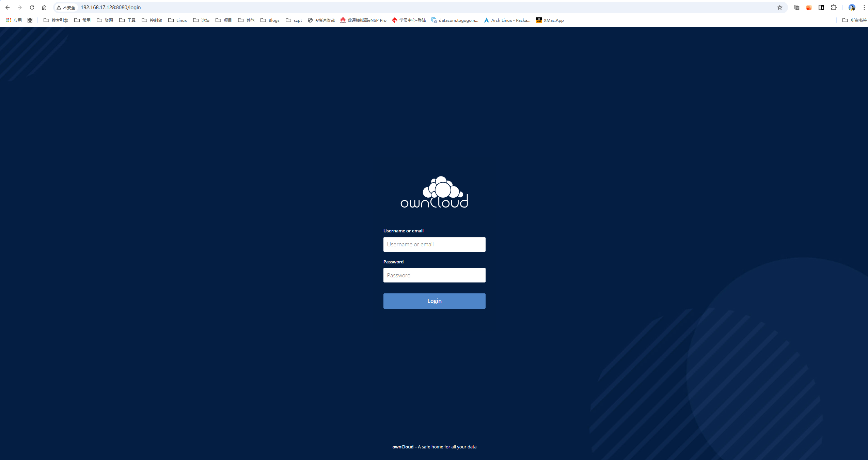Toggle the browser side panel icon
The height and width of the screenshot is (460, 868).
click(821, 7)
